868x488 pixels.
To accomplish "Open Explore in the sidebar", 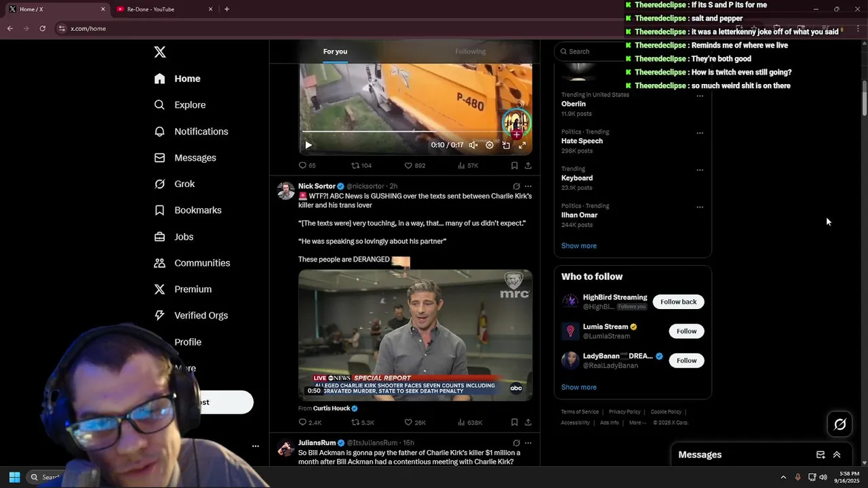I will click(180, 105).
